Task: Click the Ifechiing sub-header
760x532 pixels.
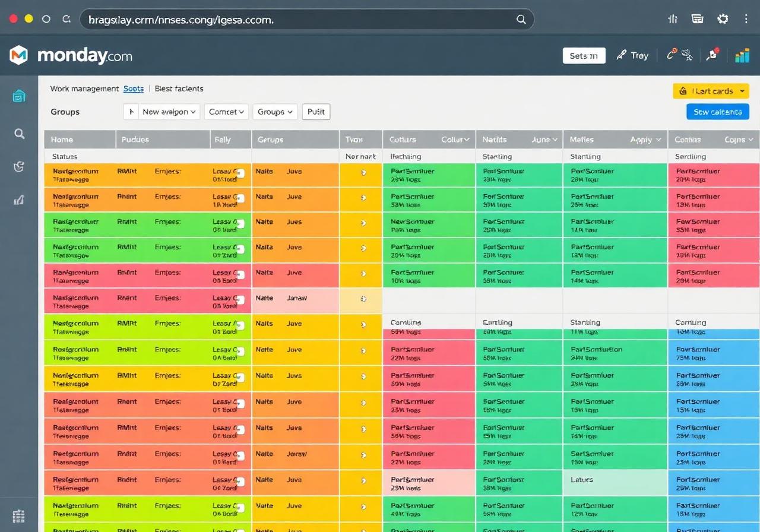Action: [406, 157]
